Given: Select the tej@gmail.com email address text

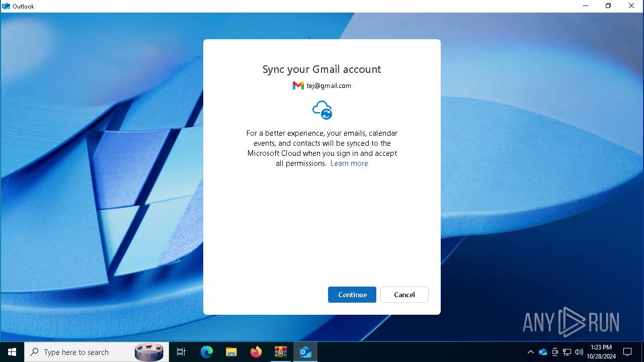Looking at the screenshot, I should pyautogui.click(x=329, y=85).
